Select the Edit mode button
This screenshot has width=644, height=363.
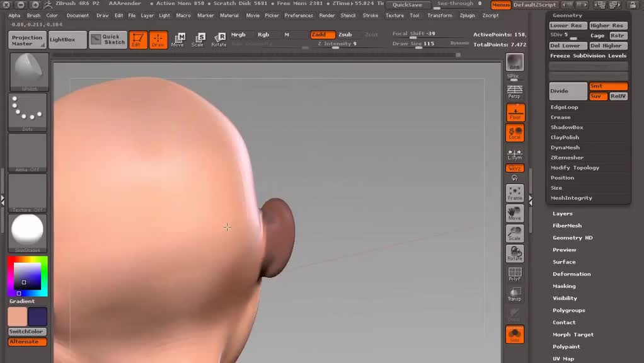138,40
